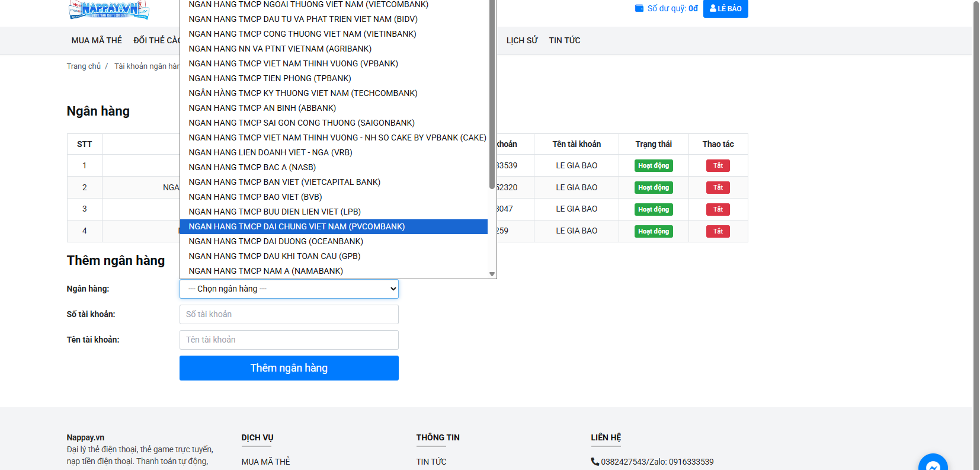Click the Nappay.vn logo
980x470 pixels.
tap(108, 9)
